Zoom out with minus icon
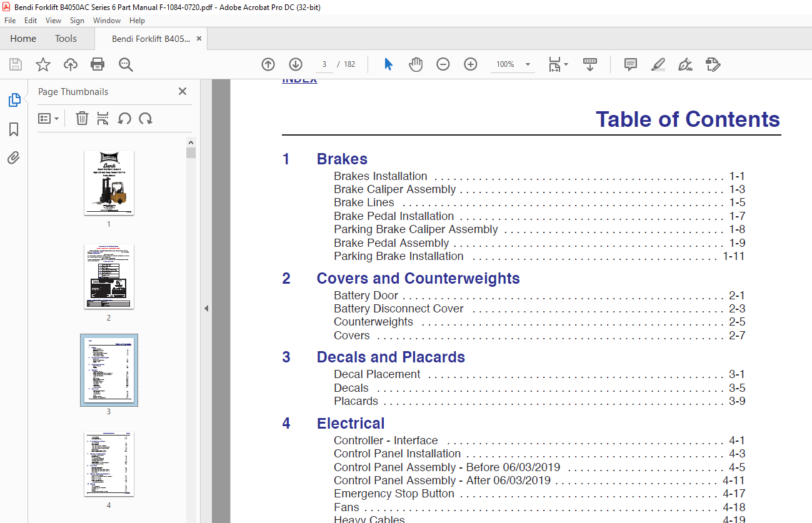The width and height of the screenshot is (812, 523). (443, 64)
